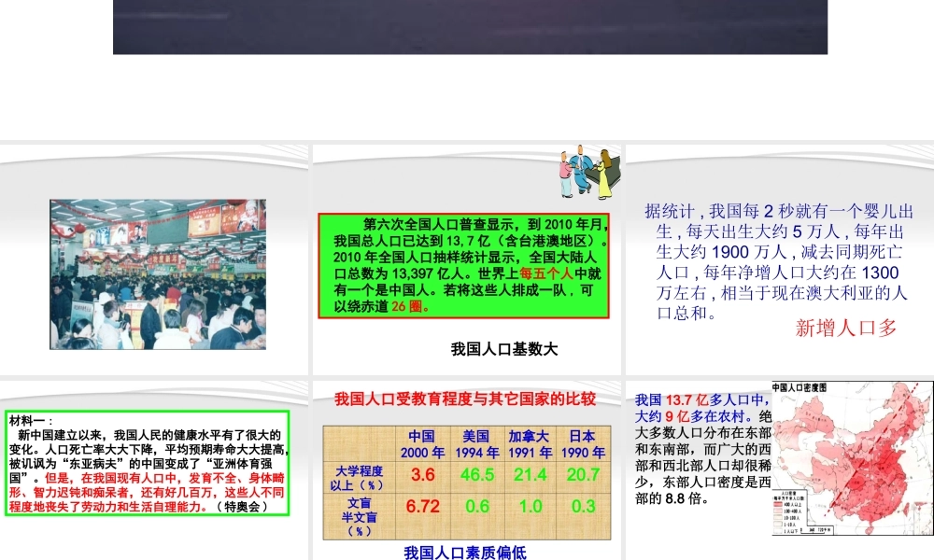Click the table value 6.72
This screenshot has width=934, height=560.
click(422, 507)
